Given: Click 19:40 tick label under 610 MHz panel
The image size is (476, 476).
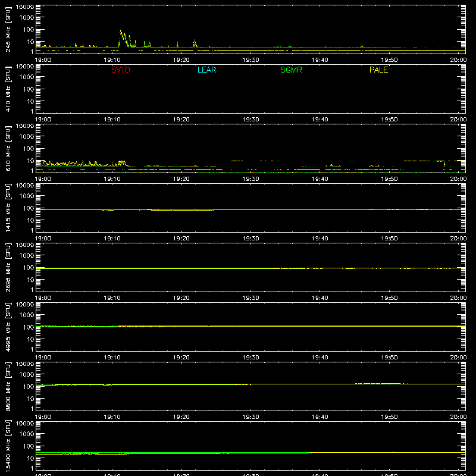Looking at the screenshot, I should pos(320,179).
